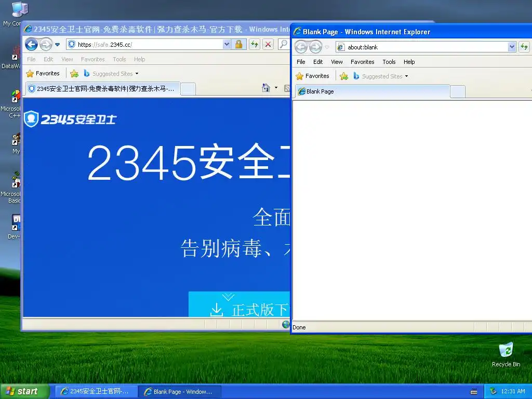Switch to 2345安全卫士官网 taskbar button
532x399 pixels.
(96, 392)
